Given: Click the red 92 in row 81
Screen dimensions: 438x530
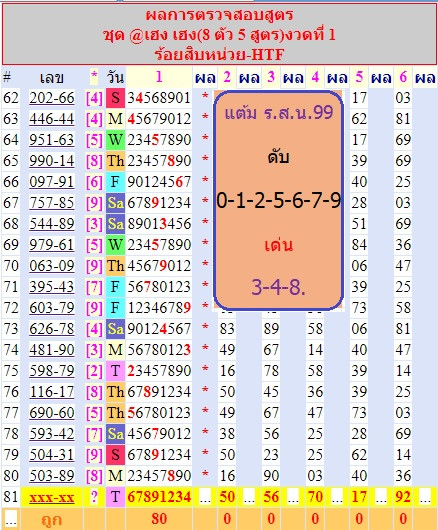Looking at the screenshot, I should (403, 497).
